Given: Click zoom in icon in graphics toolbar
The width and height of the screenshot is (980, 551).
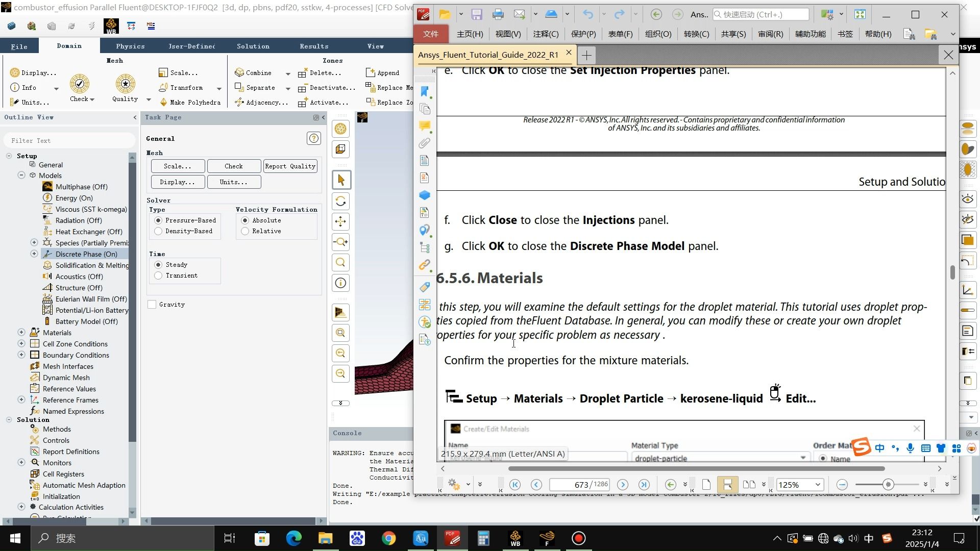Looking at the screenshot, I should point(341,353).
